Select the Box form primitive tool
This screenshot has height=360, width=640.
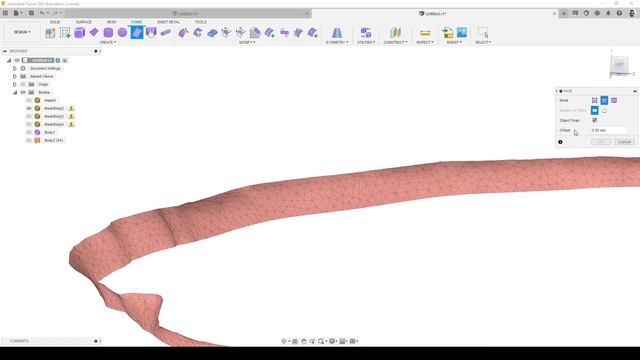coord(80,33)
